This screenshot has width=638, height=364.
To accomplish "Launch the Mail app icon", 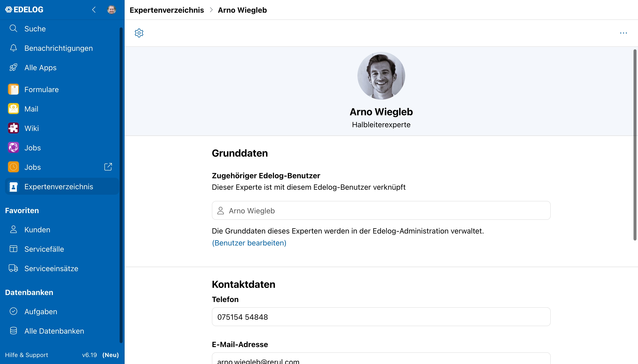I will tap(13, 109).
